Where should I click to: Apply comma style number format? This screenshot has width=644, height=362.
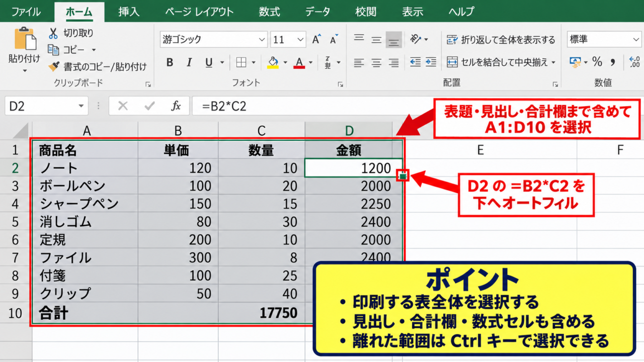pyautogui.click(x=613, y=62)
